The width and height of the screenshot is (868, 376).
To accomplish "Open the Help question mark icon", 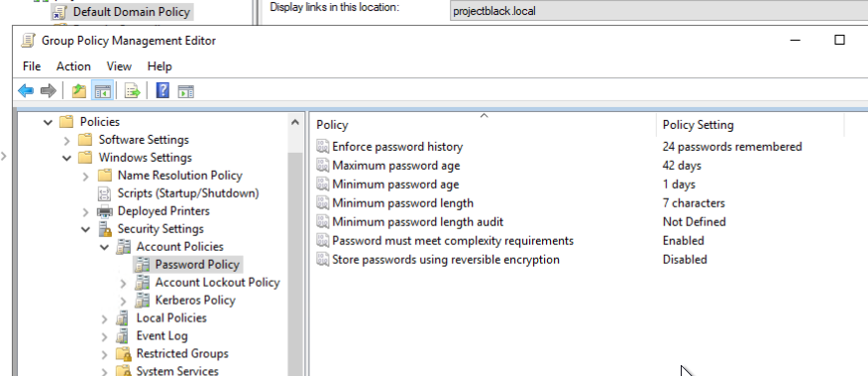I will point(163,90).
